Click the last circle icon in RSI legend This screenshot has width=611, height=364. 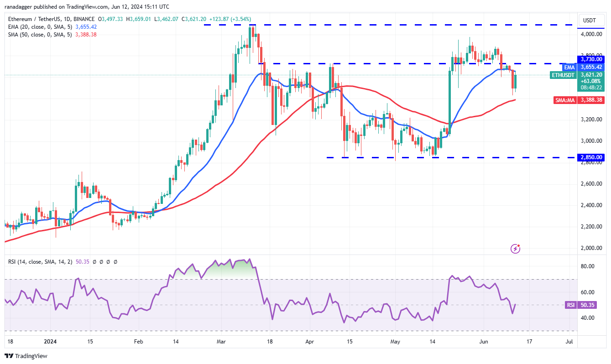[x=115, y=262]
